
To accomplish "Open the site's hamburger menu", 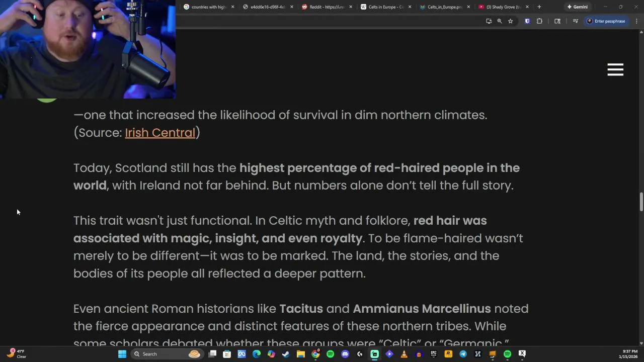I will [615, 69].
